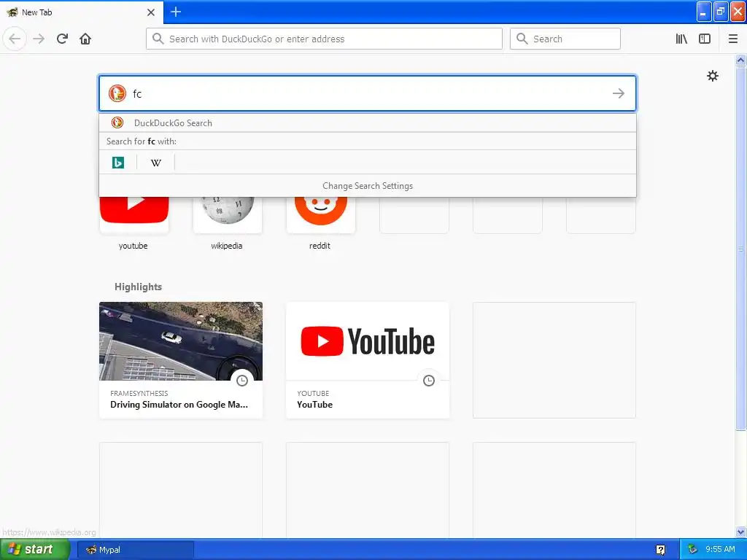Viewport: 747px width, 560px height.
Task: Open Change Search Settings
Action: coord(368,186)
